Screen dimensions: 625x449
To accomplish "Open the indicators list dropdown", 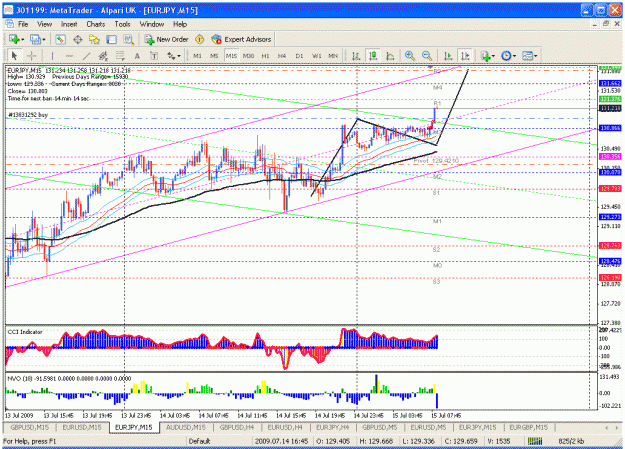I will [487, 56].
